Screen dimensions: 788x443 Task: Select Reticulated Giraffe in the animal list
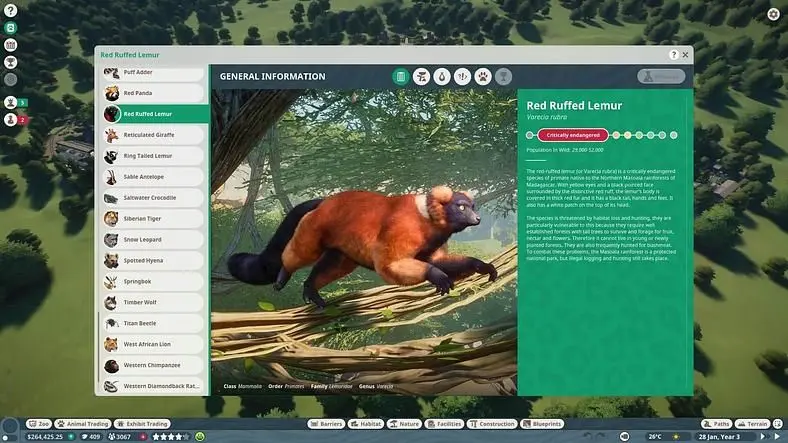[x=153, y=135]
